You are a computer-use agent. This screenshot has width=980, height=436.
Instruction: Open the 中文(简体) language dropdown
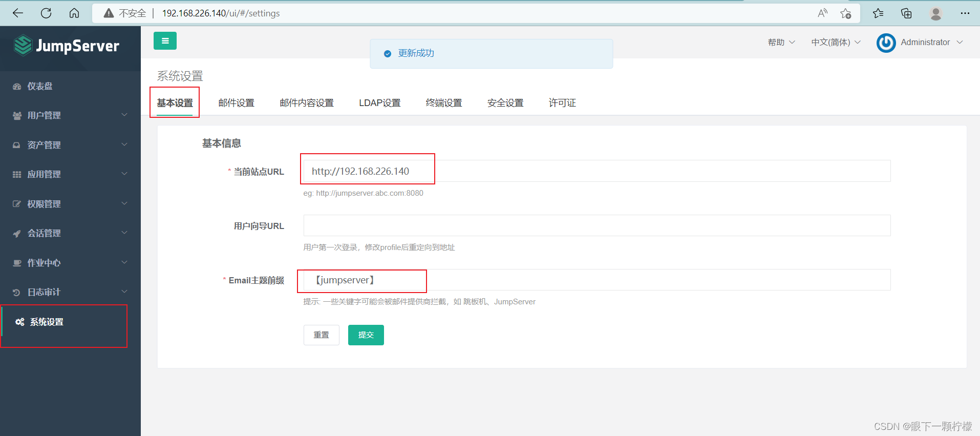coord(836,42)
